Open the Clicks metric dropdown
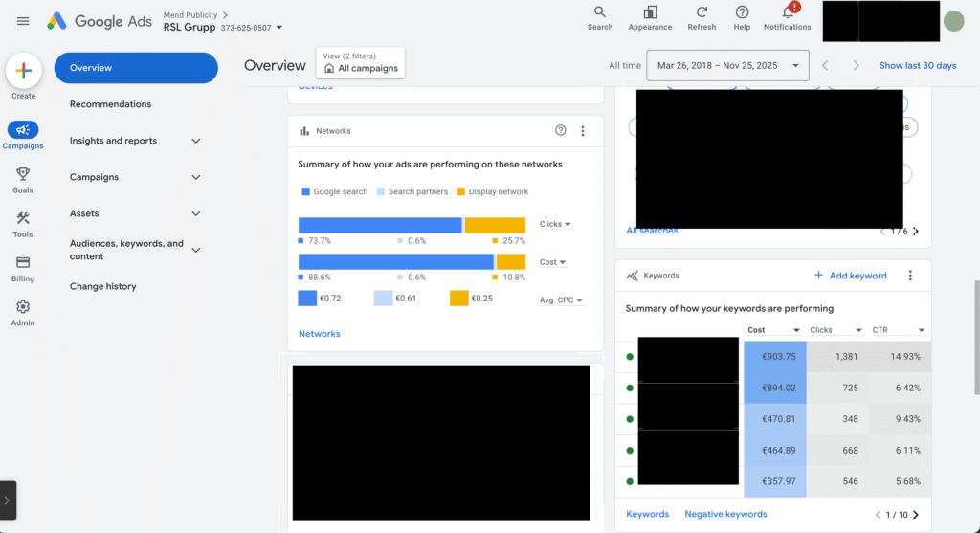Viewport: 980px width, 533px height. pos(555,224)
